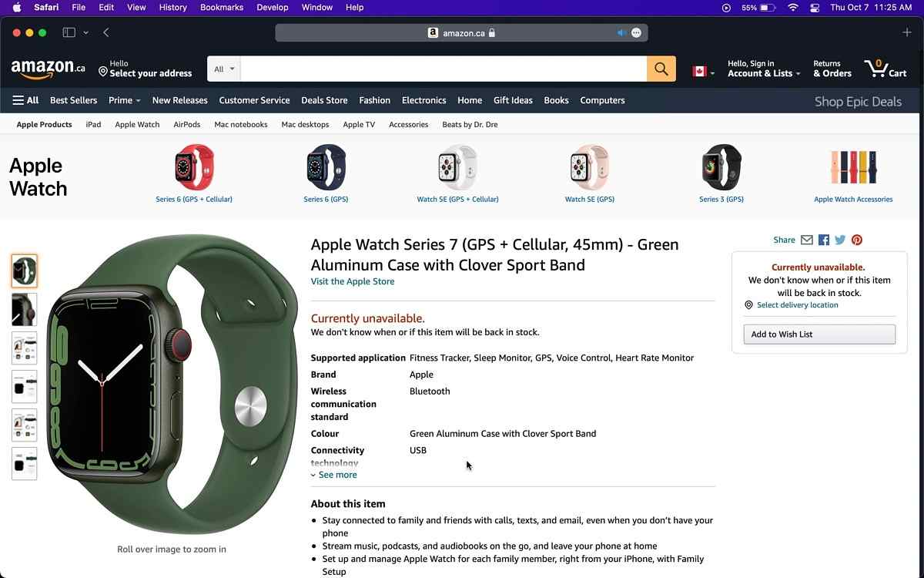Screen dimensions: 924x578
Task: Open Electronics nav link
Action: coord(423,100)
